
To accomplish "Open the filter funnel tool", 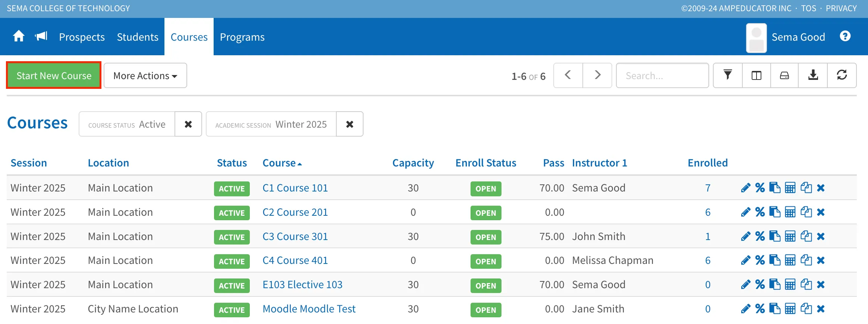I will click(727, 75).
